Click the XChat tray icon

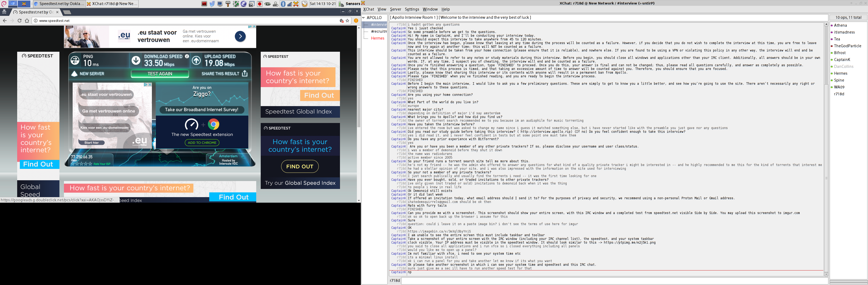(296, 4)
